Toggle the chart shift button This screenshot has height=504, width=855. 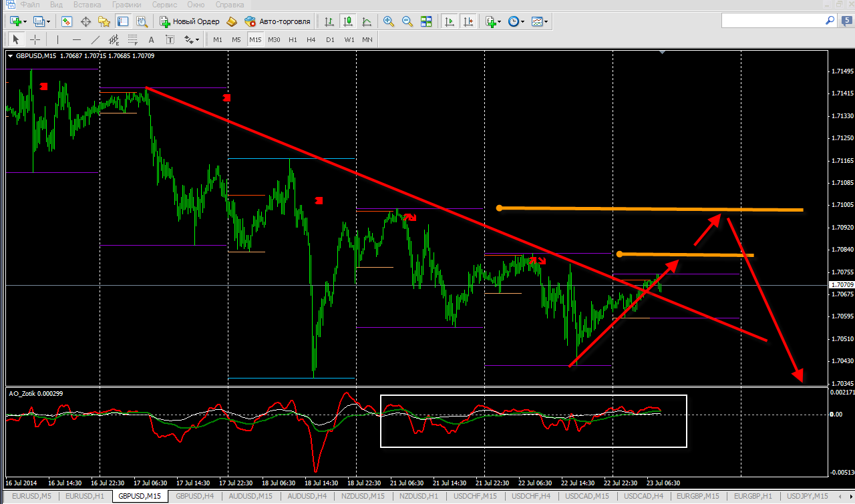469,21
